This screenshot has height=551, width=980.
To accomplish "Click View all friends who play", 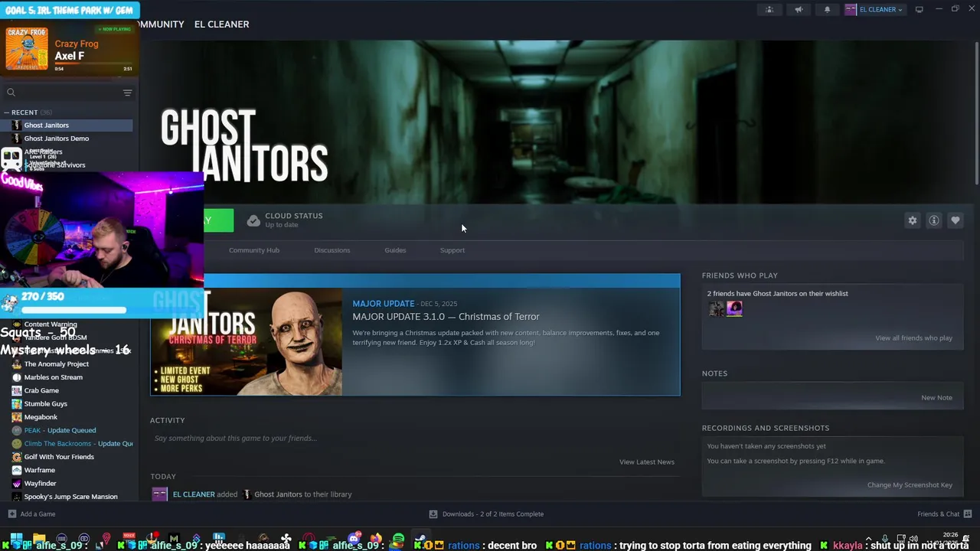I will 913,338.
